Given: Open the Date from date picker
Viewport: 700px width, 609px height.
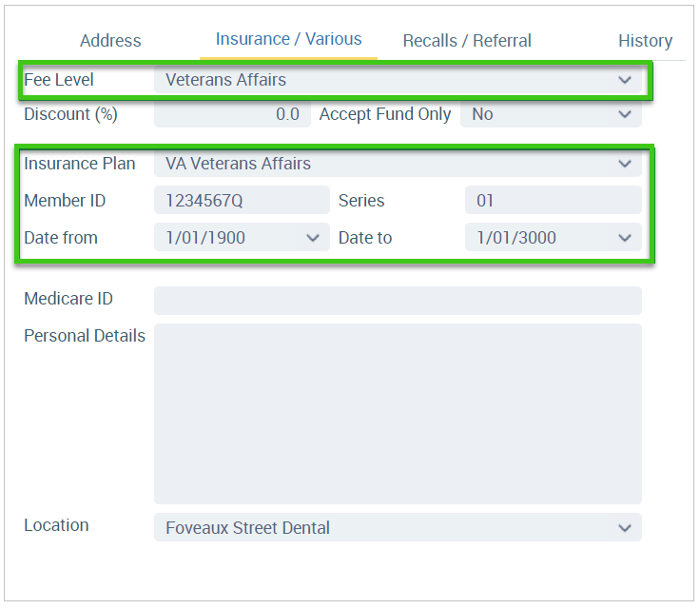Looking at the screenshot, I should coord(242,237).
